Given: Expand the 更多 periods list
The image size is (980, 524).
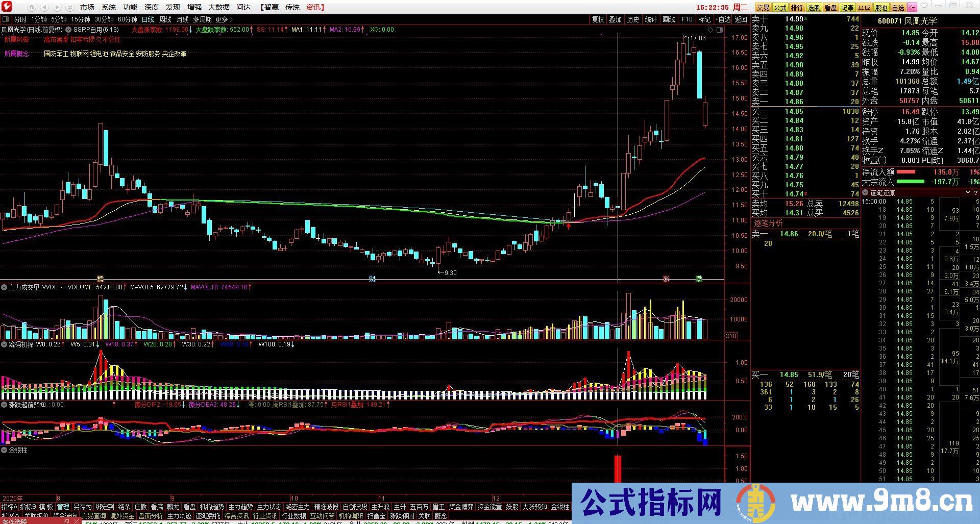Looking at the screenshot, I should click(224, 19).
